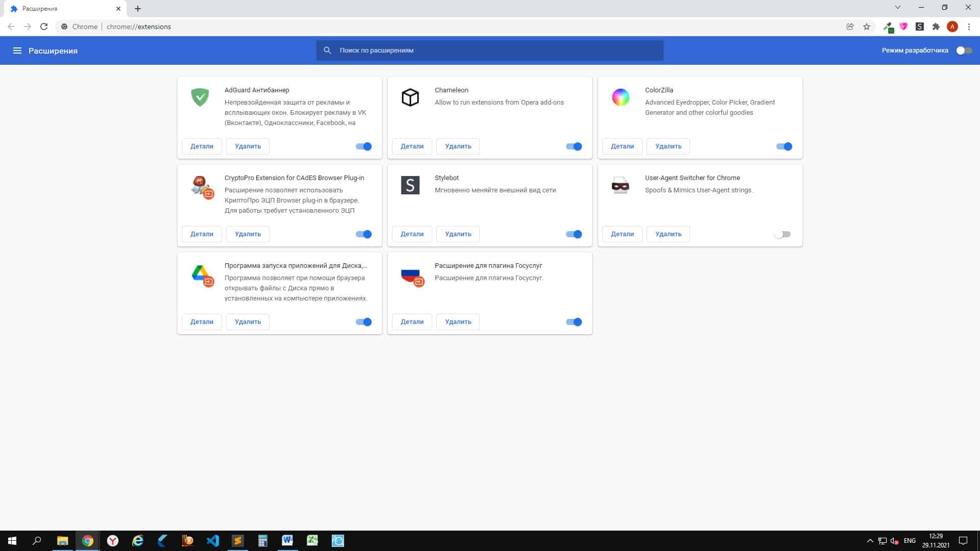Bookmark this page with the star icon
The width and height of the screenshot is (980, 551).
pyautogui.click(x=866, y=27)
